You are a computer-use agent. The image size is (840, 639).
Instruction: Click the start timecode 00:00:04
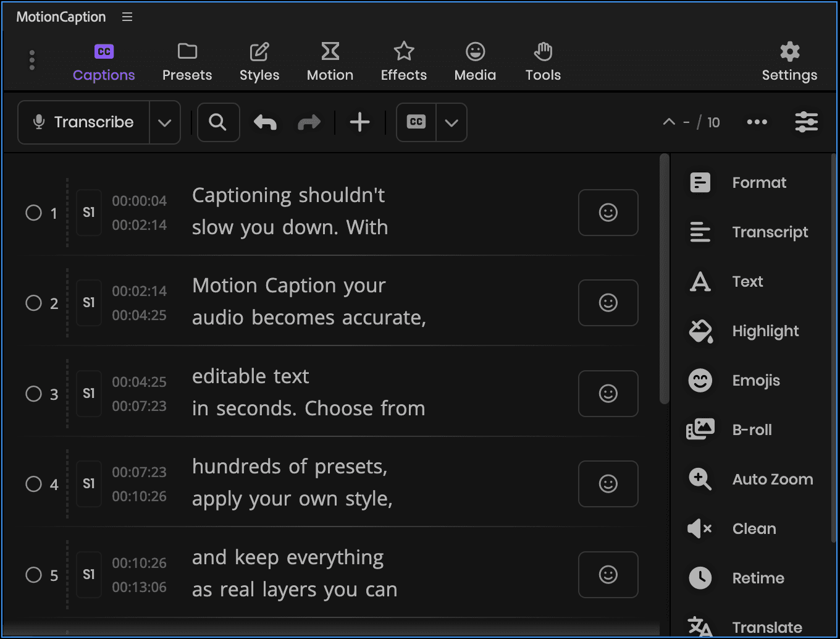(x=140, y=201)
